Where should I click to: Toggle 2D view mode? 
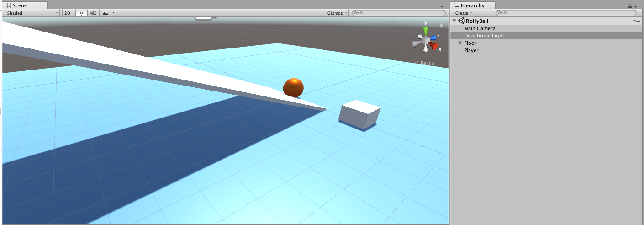[67, 13]
